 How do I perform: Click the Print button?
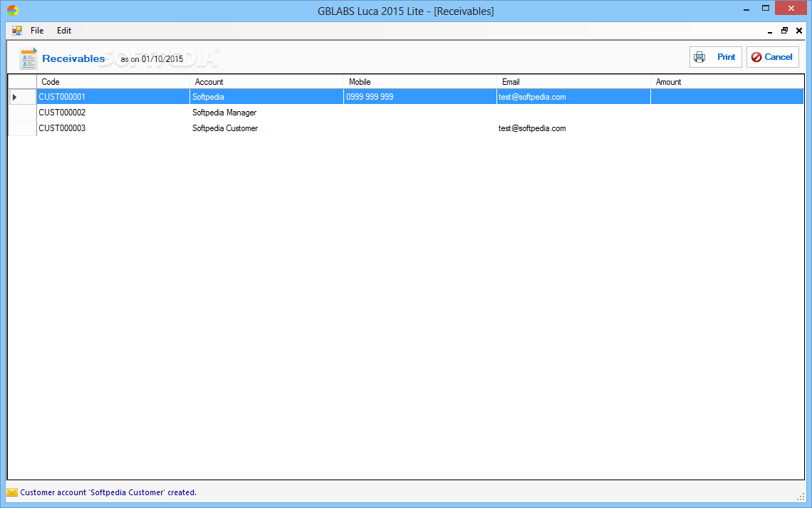click(x=715, y=57)
